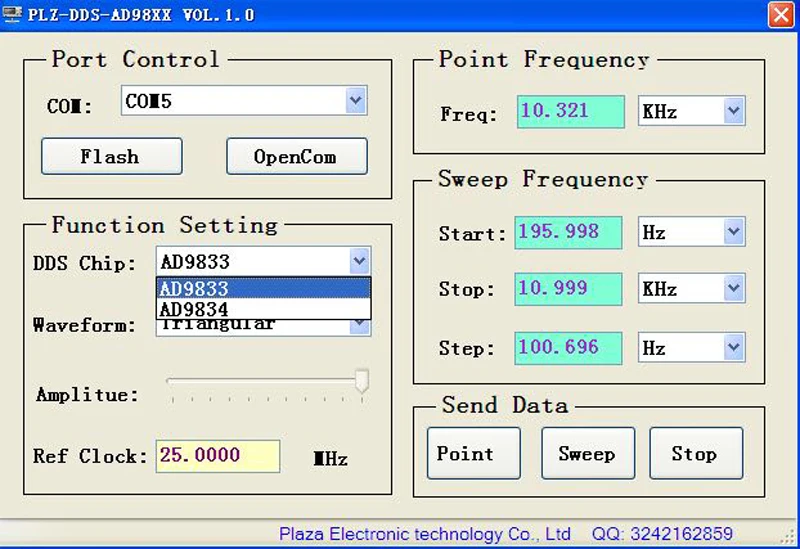
Task: Click the QQ: 3242162859 status text
Action: (662, 534)
